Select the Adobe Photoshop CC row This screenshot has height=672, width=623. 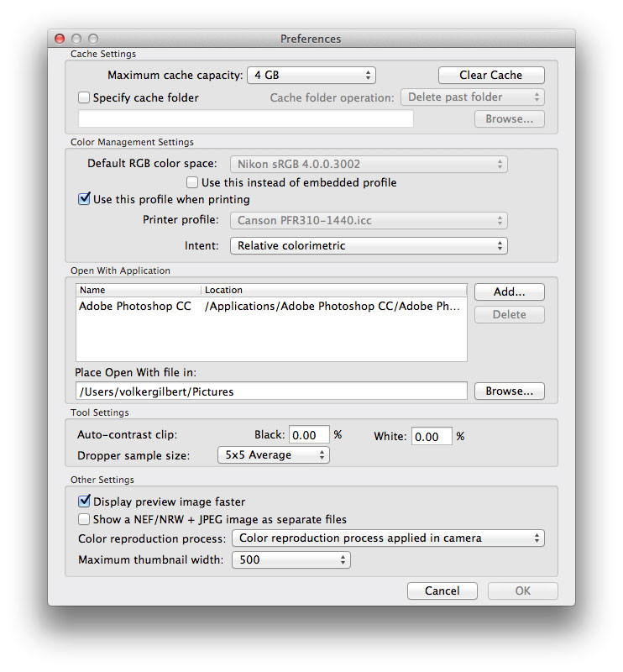(x=271, y=307)
